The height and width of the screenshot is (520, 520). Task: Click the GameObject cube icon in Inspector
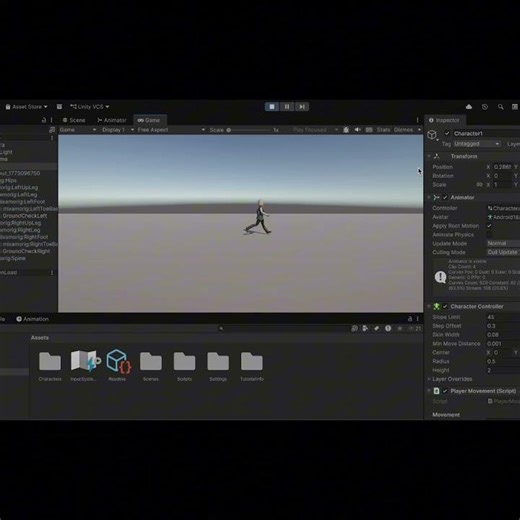pos(432,135)
